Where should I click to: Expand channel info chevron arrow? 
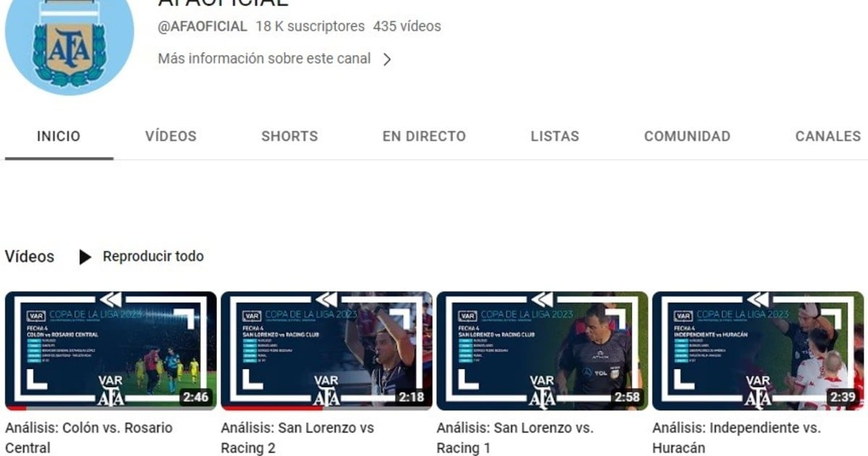(387, 59)
